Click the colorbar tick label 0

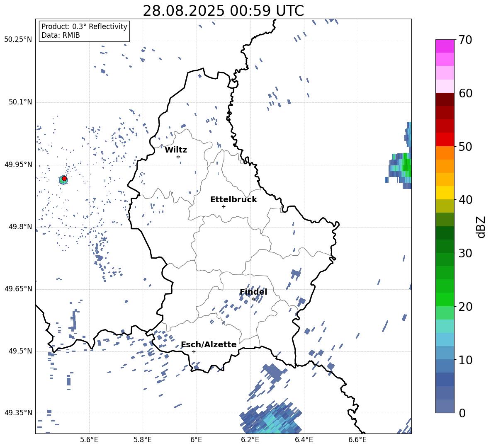[x=462, y=413]
